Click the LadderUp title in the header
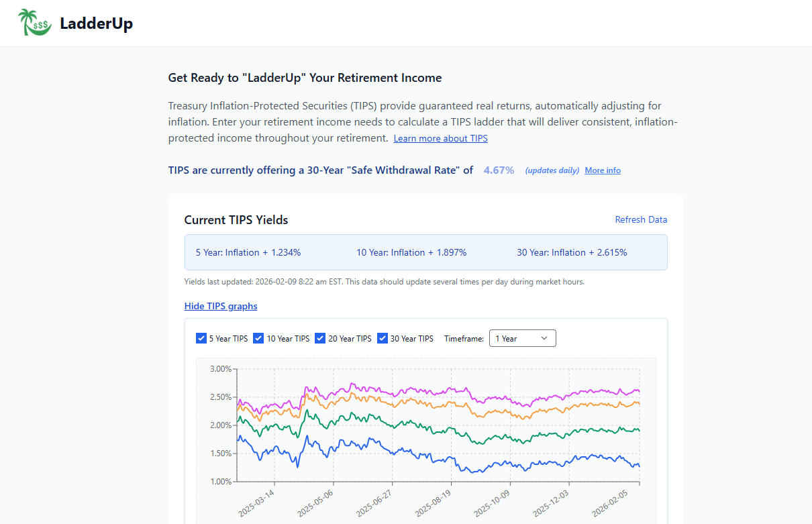812x524 pixels. click(97, 23)
